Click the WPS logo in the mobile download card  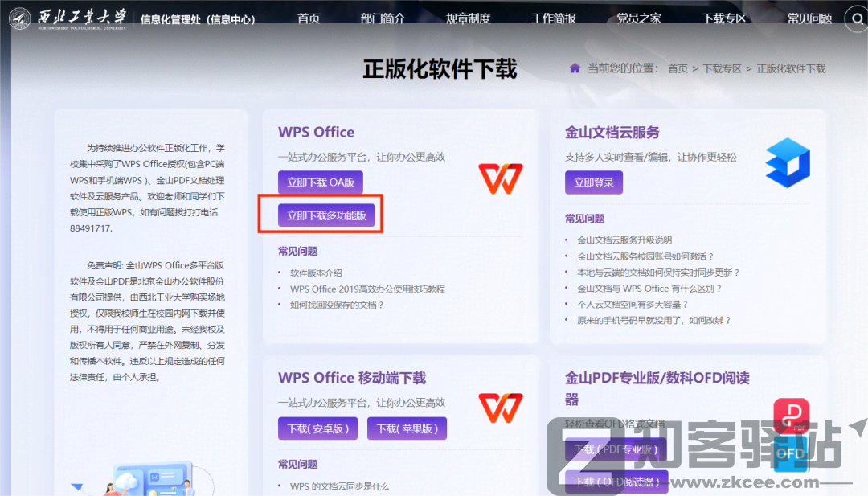tap(500, 409)
